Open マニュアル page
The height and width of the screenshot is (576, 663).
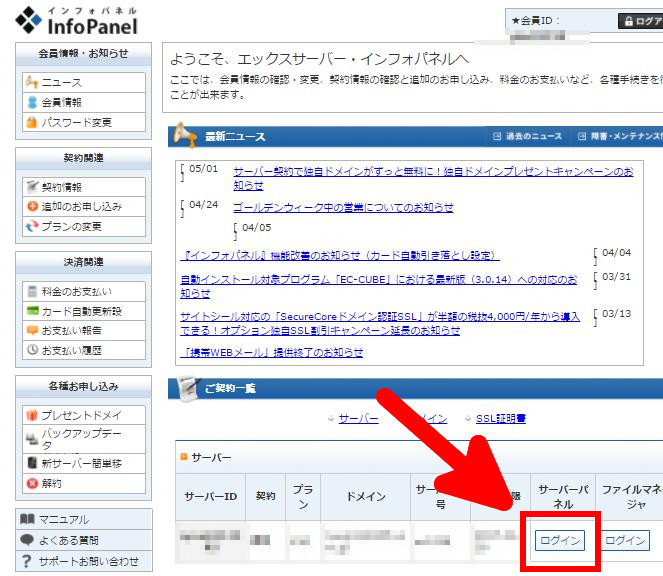[x=84, y=519]
